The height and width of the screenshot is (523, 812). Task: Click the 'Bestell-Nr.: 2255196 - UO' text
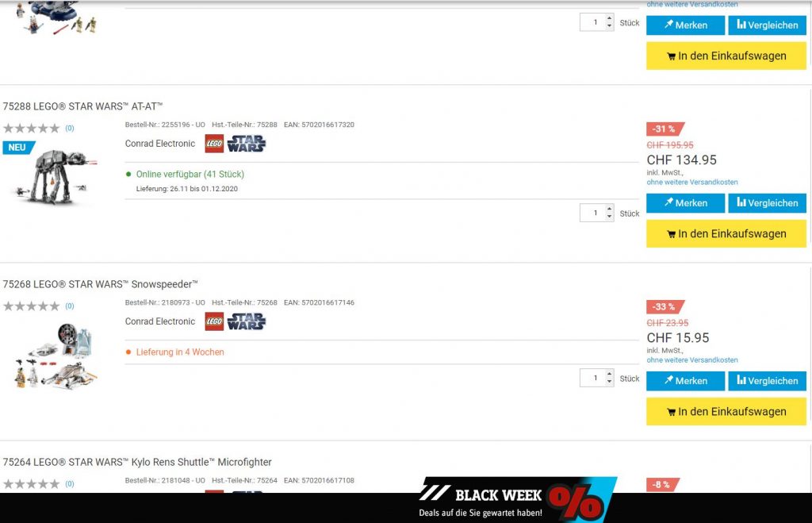(165, 125)
